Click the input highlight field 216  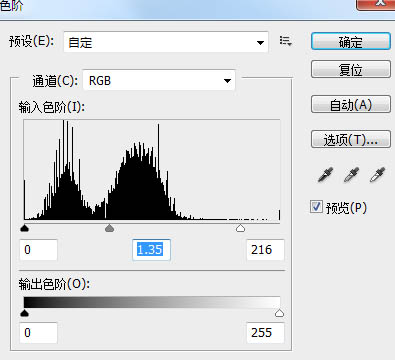265,250
